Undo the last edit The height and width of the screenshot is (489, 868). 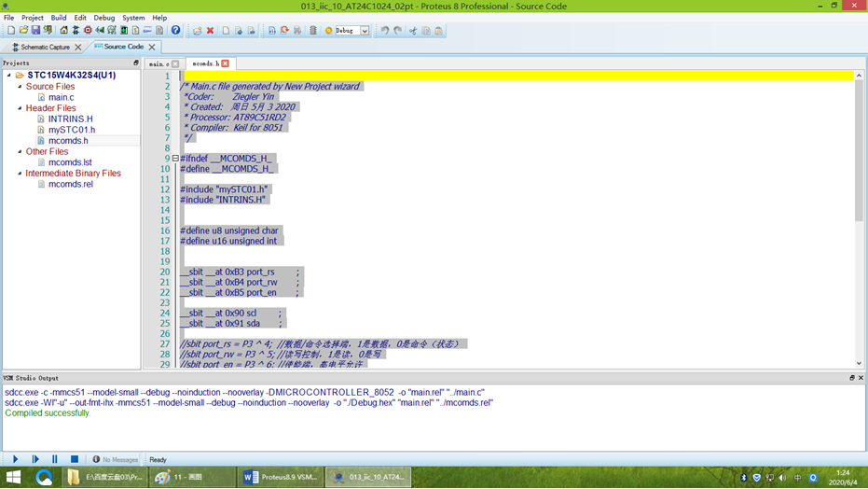[x=385, y=31]
